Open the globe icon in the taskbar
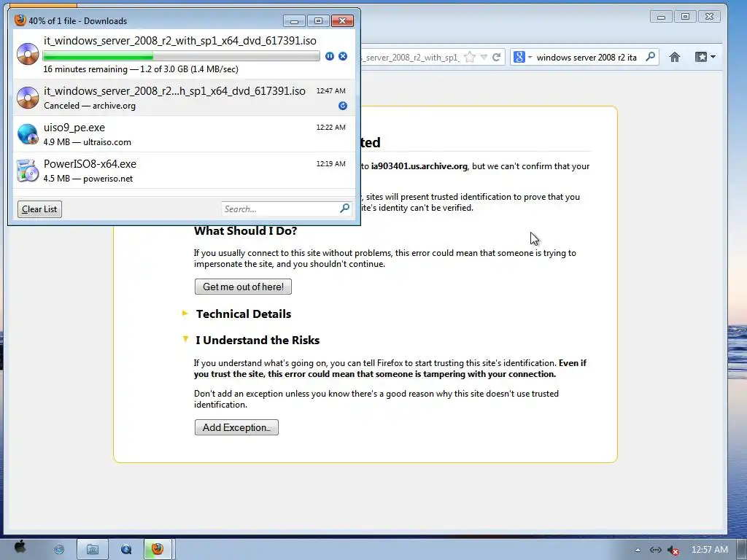Viewport: 747px width, 560px height. tap(58, 550)
